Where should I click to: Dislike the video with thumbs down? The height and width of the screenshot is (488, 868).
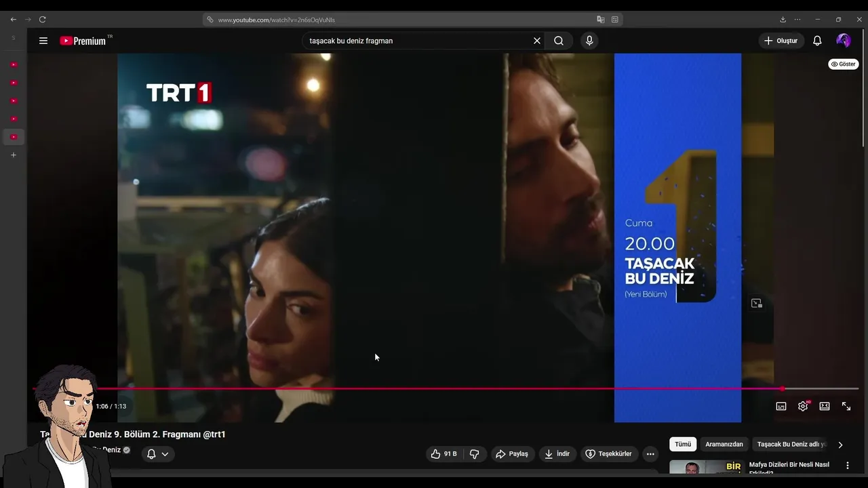pos(475,454)
